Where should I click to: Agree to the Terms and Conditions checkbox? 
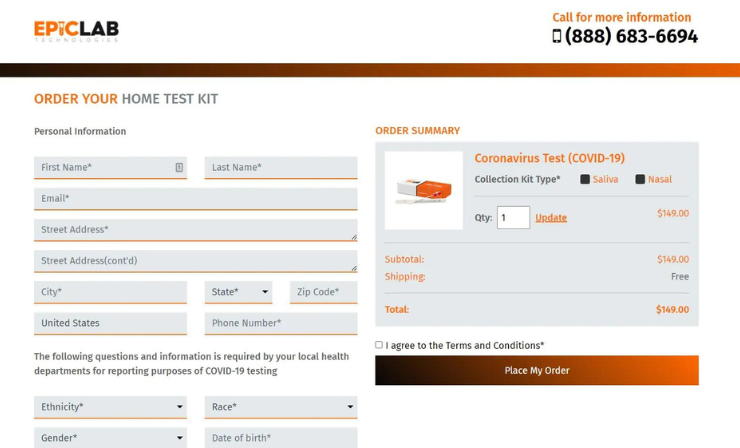coord(379,345)
